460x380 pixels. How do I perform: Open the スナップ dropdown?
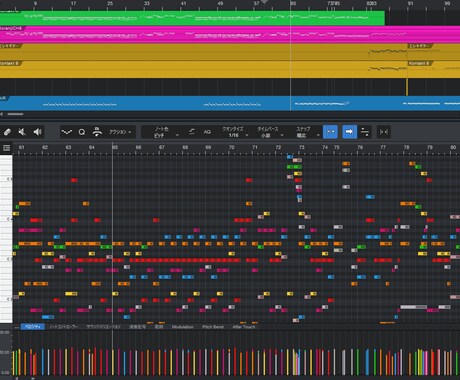(x=307, y=132)
